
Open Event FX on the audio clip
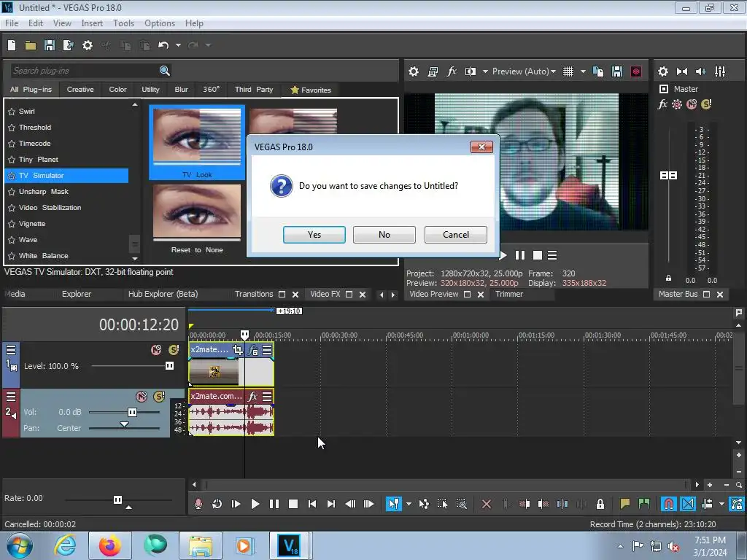pyautogui.click(x=253, y=396)
